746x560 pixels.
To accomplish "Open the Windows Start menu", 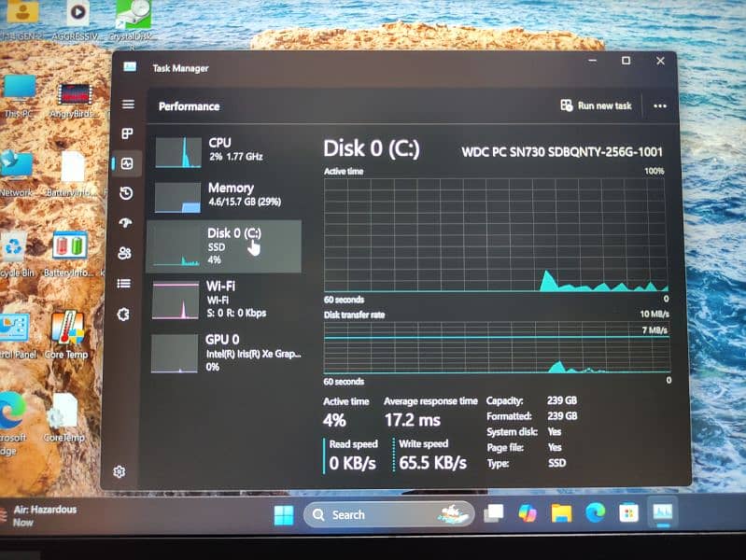I will point(284,514).
